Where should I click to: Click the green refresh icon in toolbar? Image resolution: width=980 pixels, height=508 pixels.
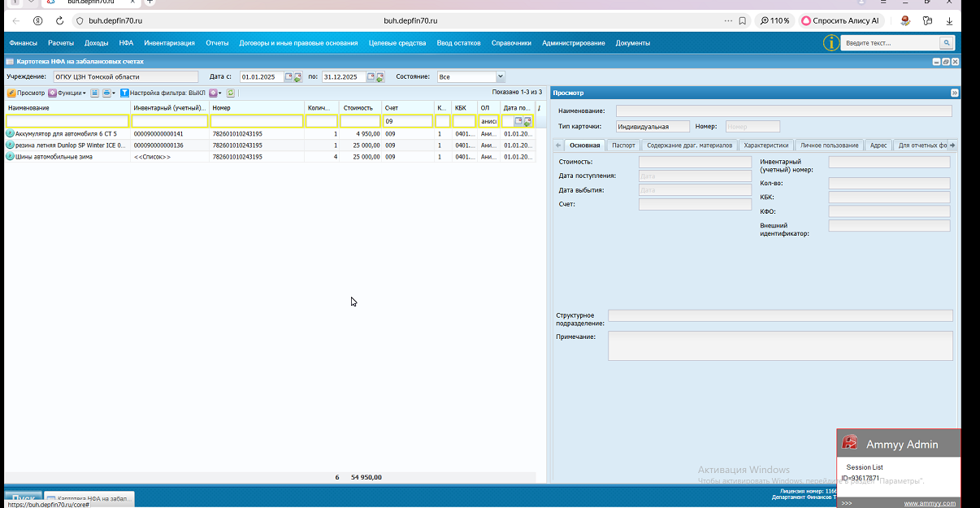coord(231,93)
